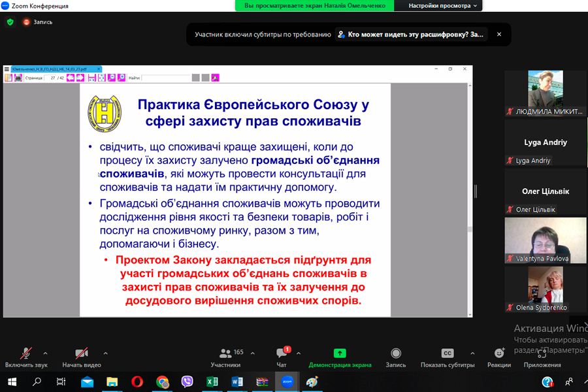Open the Реакции menu
The height and width of the screenshot is (392, 588).
pyautogui.click(x=499, y=358)
